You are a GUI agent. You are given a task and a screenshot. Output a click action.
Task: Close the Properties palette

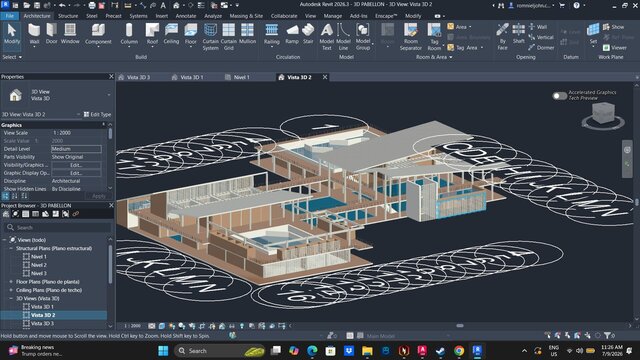pyautogui.click(x=111, y=77)
